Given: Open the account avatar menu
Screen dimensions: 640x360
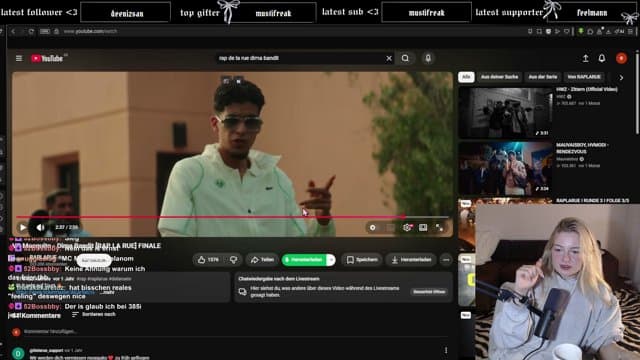Looking at the screenshot, I should click(x=621, y=58).
